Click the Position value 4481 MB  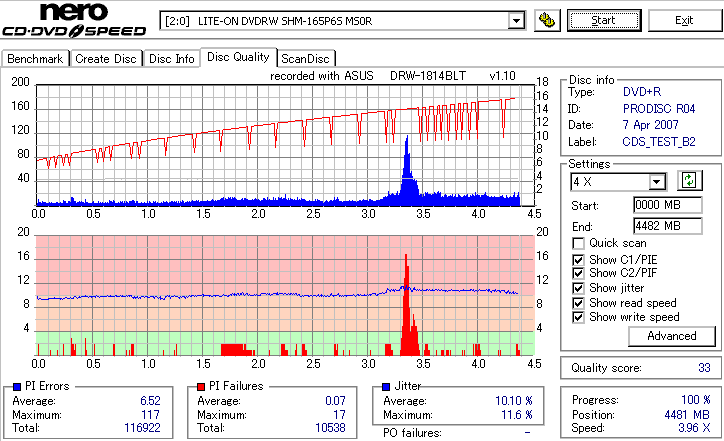coord(687,415)
